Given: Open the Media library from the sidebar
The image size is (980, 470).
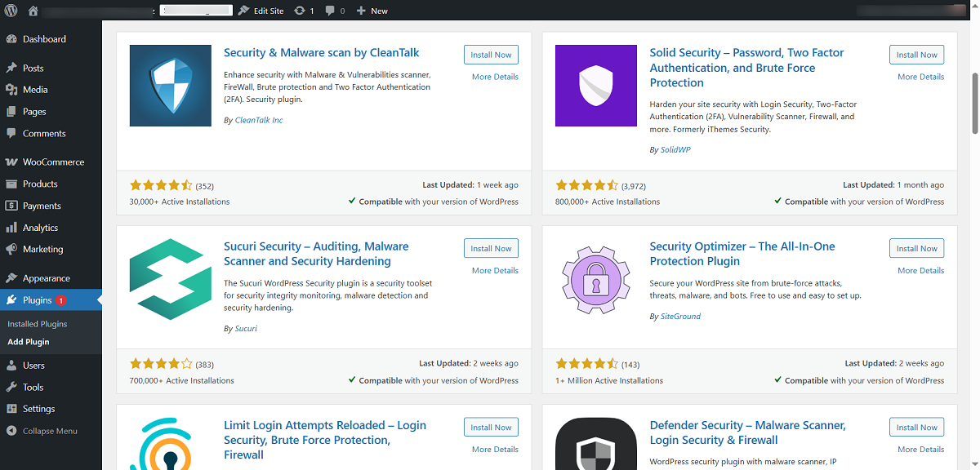Looking at the screenshot, I should pos(14,89).
